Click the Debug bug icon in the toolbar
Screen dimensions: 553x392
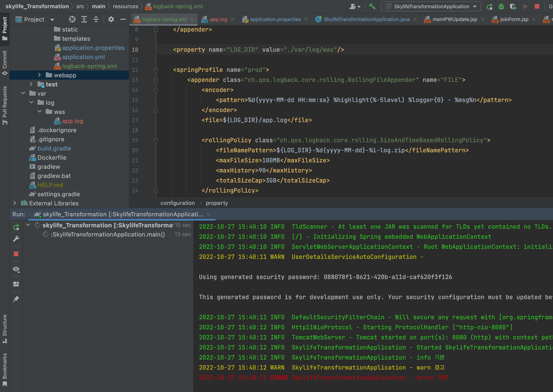tap(501, 6)
